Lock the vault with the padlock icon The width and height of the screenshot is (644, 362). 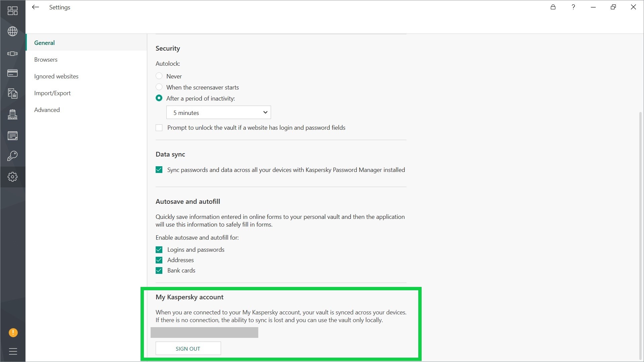pos(553,7)
